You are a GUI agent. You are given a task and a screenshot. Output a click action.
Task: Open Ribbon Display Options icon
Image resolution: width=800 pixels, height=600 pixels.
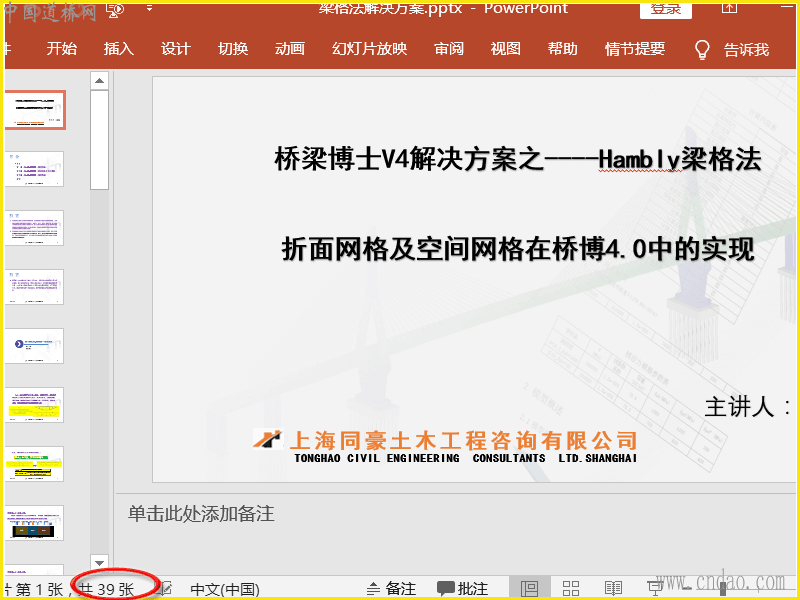pos(729,7)
